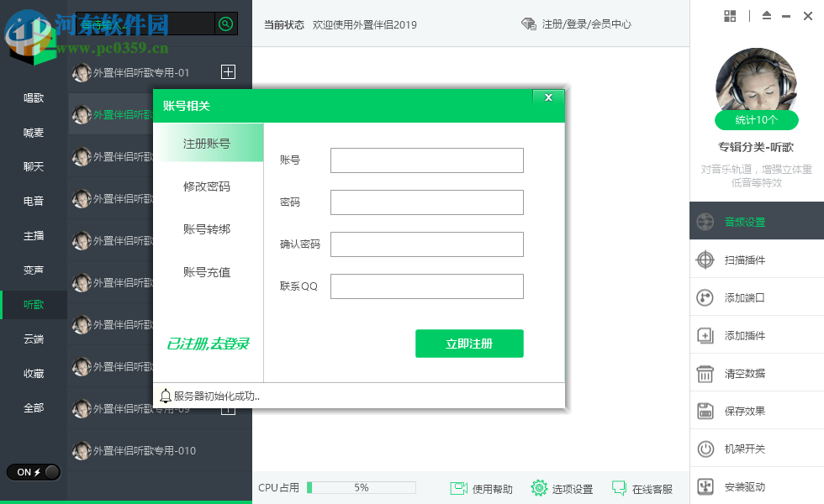Click the 已注册,去登录 go-to-login link
Image resolution: width=824 pixels, height=504 pixels.
click(207, 344)
